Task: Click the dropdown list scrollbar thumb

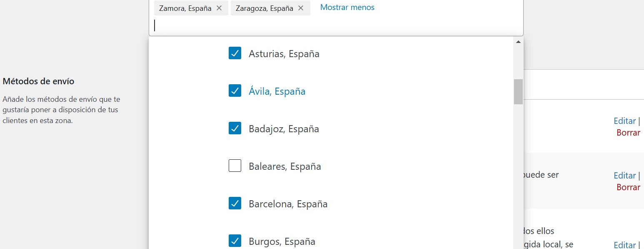Action: pyautogui.click(x=518, y=91)
